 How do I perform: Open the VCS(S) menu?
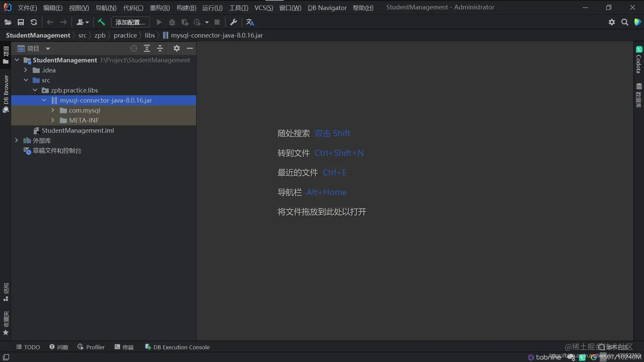coord(263,7)
